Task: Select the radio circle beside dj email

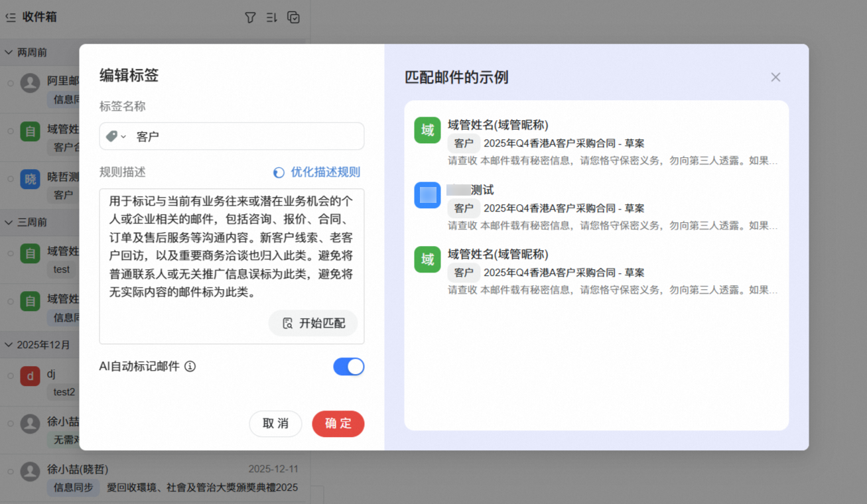Action: pos(11,376)
